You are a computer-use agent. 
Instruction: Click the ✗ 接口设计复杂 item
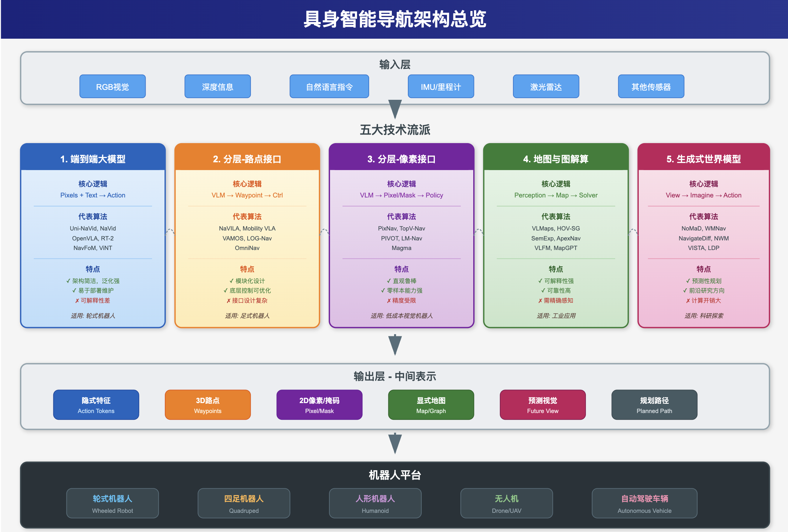pos(247,300)
